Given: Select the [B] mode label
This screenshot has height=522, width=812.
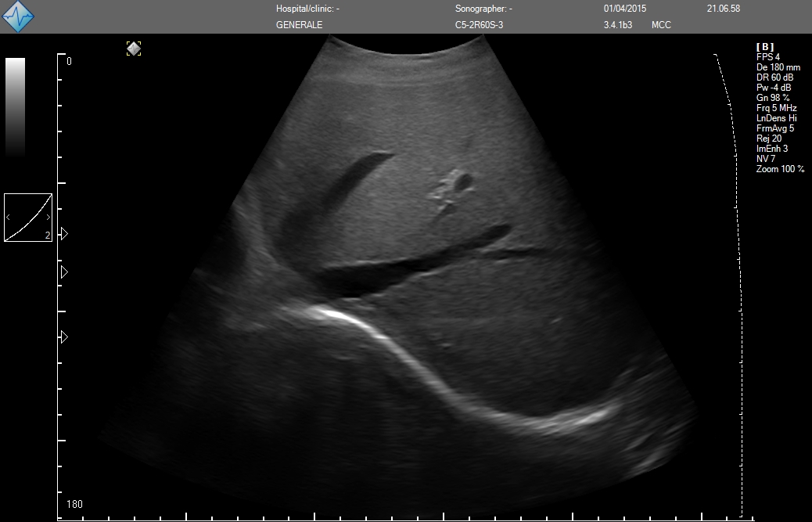Looking at the screenshot, I should point(764,47).
